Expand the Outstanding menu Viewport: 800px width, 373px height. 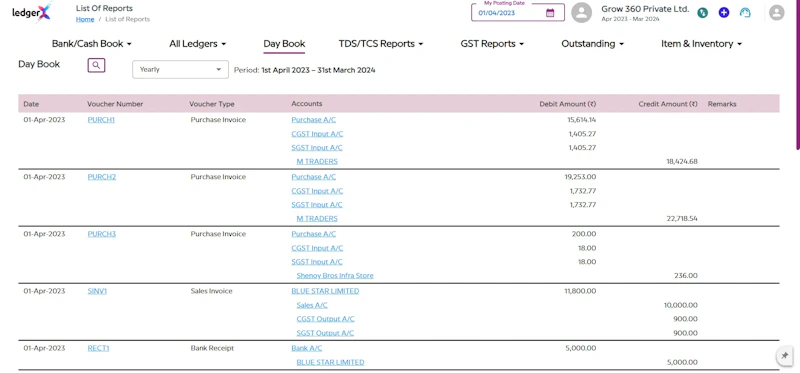pyautogui.click(x=592, y=44)
